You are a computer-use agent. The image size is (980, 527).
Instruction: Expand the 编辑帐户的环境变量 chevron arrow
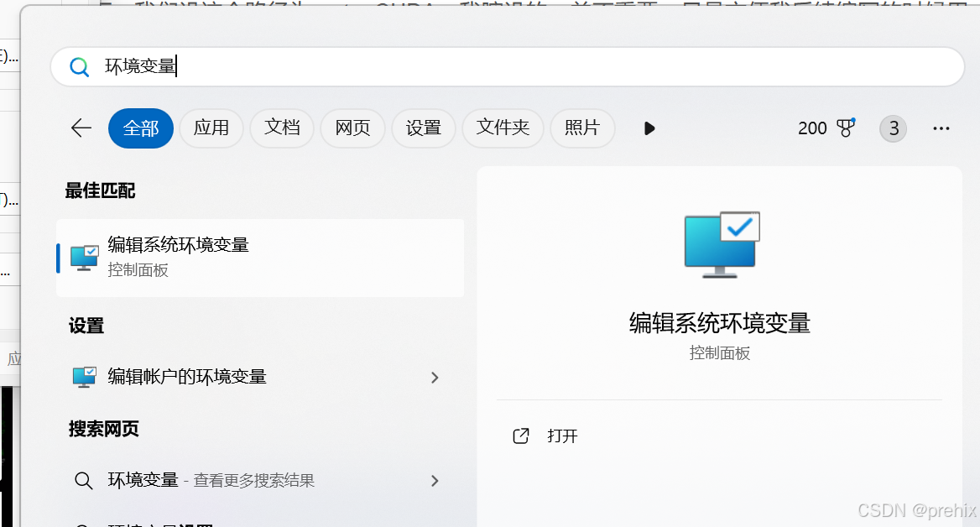click(435, 378)
